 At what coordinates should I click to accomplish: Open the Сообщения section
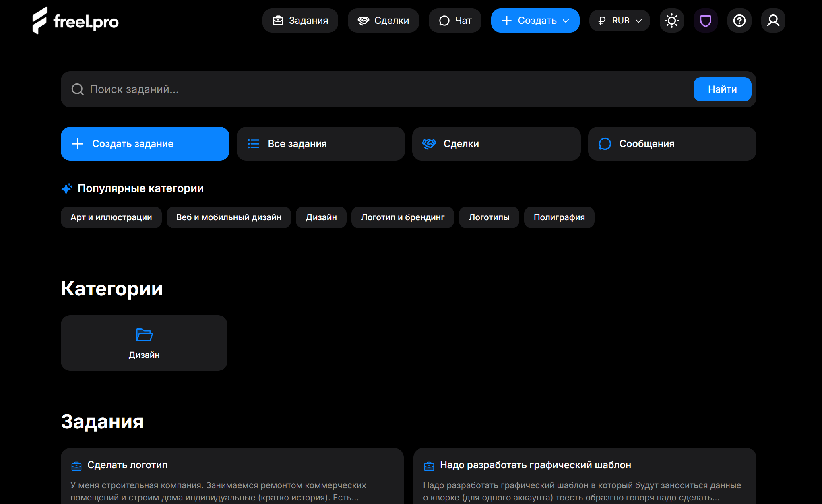tap(671, 143)
